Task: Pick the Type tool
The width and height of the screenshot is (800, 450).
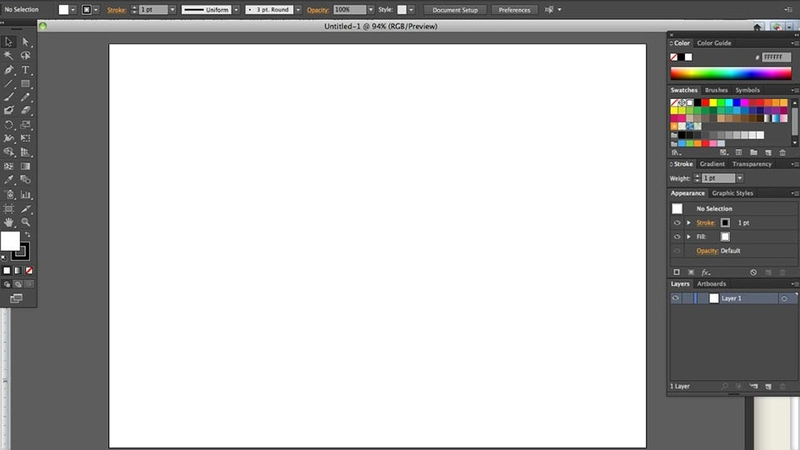Action: (26, 70)
